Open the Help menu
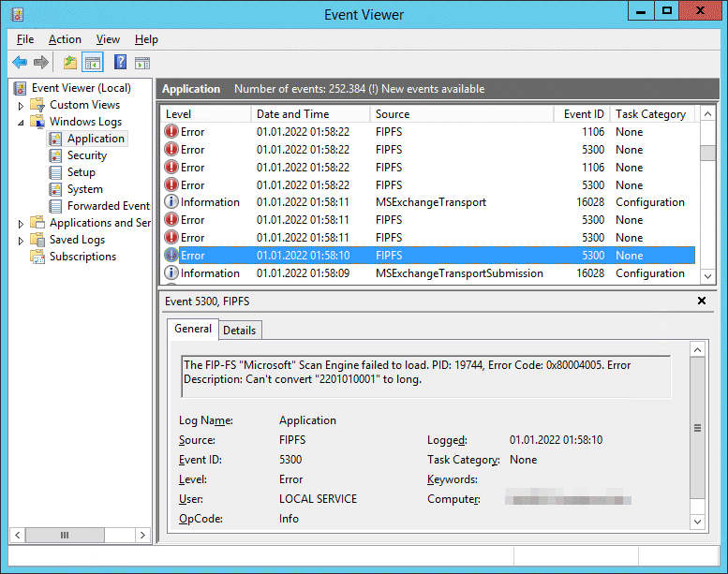This screenshot has height=574, width=728. pos(146,39)
